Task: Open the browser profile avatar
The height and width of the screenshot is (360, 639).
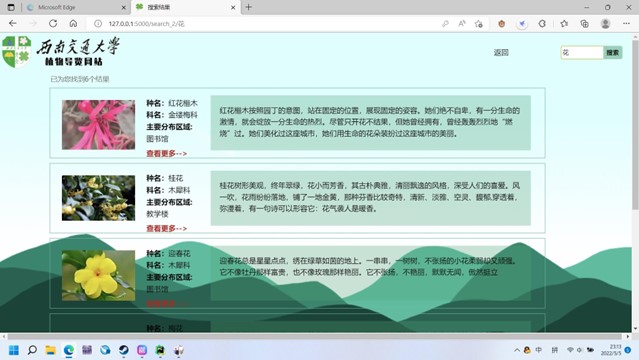Action: coord(605,24)
